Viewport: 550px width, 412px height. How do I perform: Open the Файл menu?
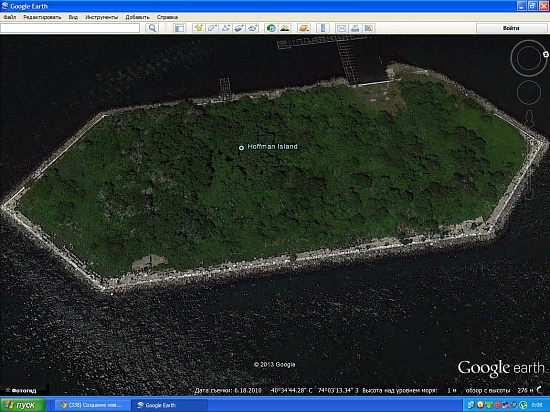pyautogui.click(x=10, y=17)
